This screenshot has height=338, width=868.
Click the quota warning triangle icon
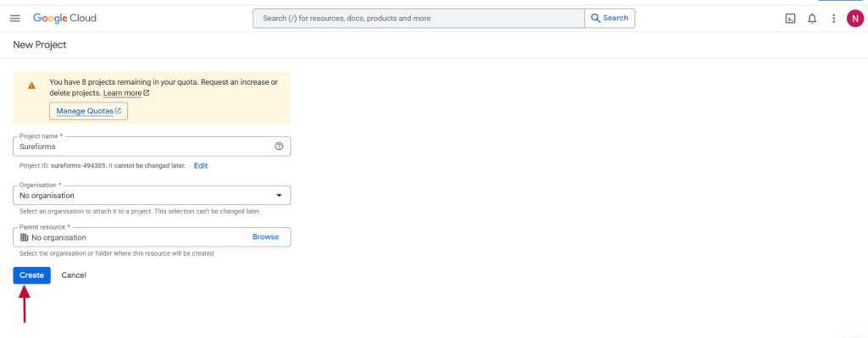coord(31,86)
